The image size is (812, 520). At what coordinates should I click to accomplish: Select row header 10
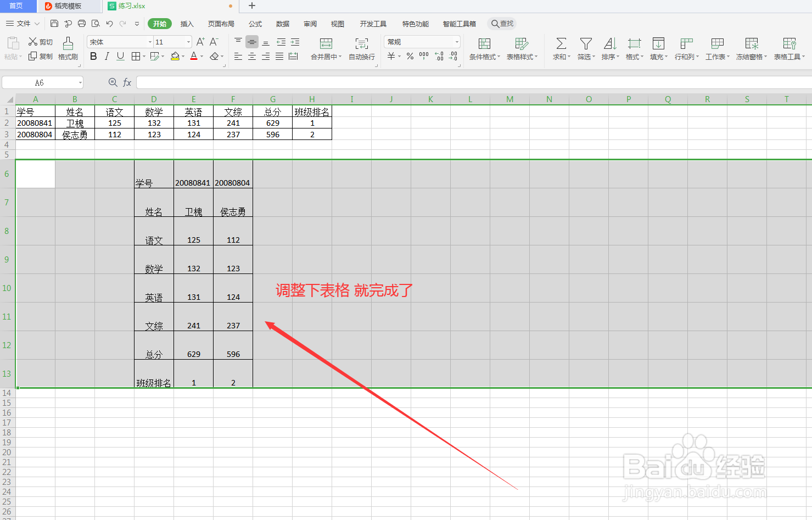tap(7, 288)
